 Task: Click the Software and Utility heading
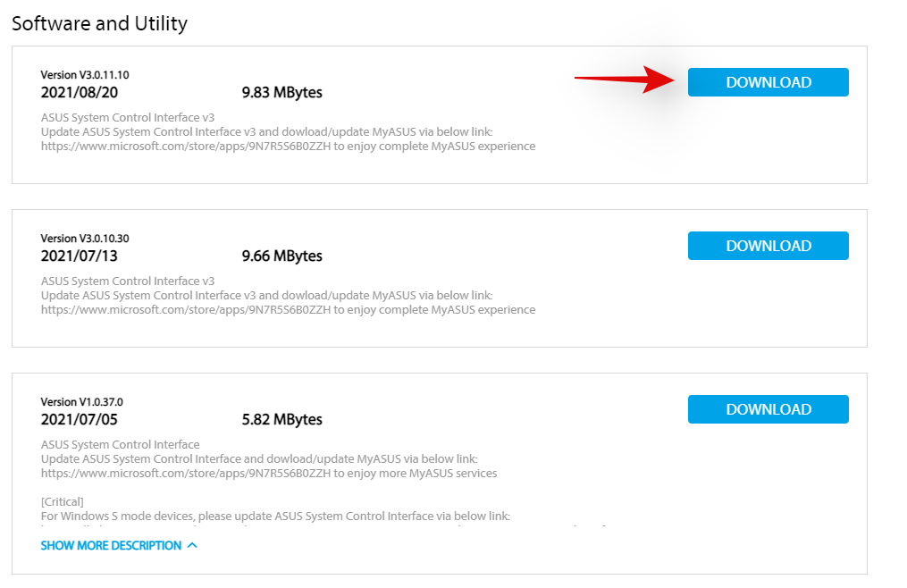[99, 23]
